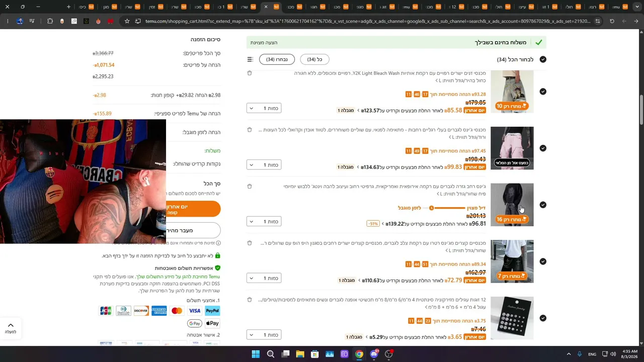This screenshot has width=644, height=362.
Task: Open the Chrome three-dot menu
Action: point(8,21)
